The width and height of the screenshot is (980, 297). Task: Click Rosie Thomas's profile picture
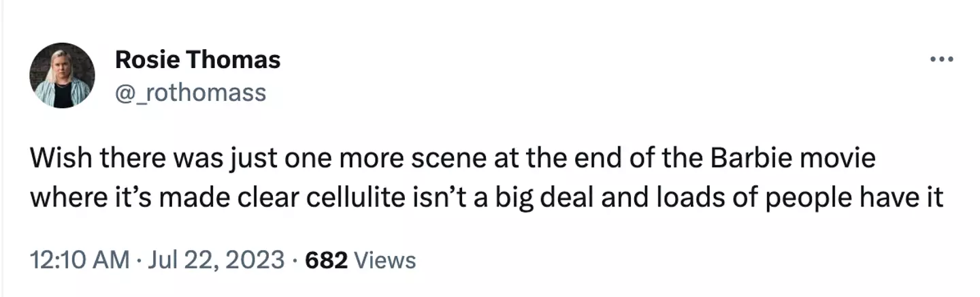click(62, 75)
